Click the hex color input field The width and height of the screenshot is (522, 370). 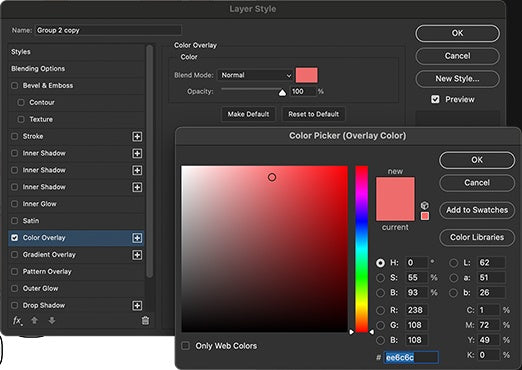[411, 357]
